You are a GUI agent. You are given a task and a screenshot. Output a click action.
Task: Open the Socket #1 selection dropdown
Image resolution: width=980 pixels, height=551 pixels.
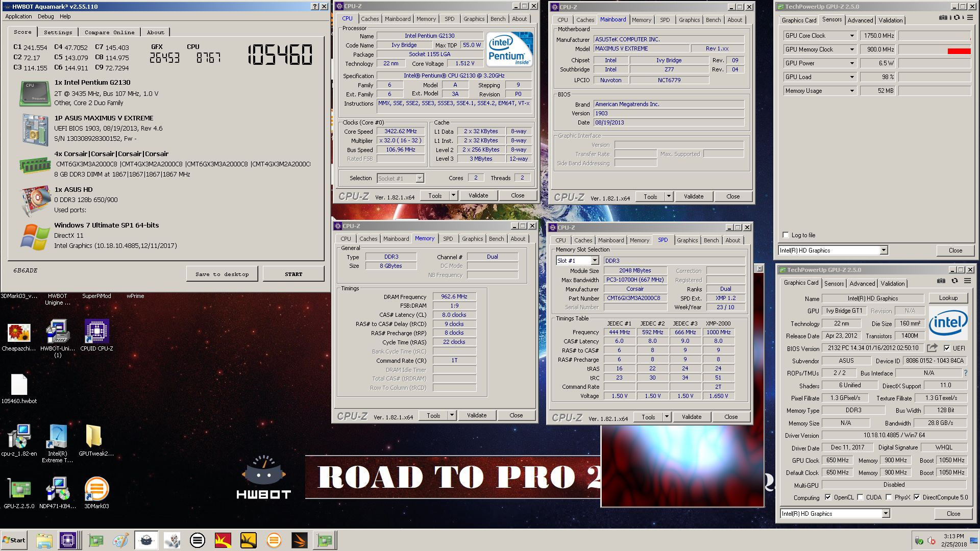click(420, 178)
